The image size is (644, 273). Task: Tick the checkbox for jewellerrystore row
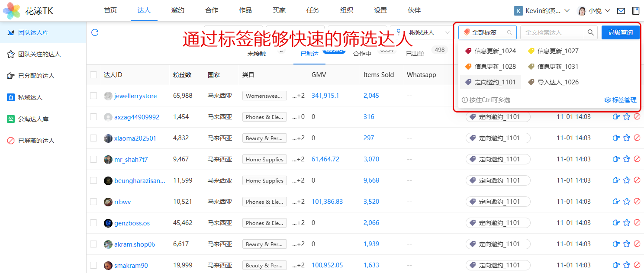pyautogui.click(x=93, y=96)
